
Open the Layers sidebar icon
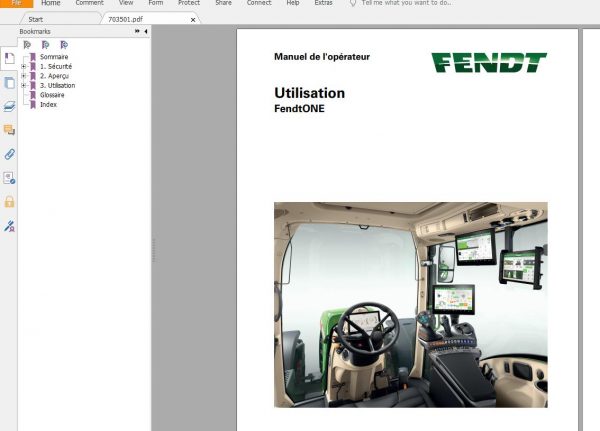(x=9, y=106)
